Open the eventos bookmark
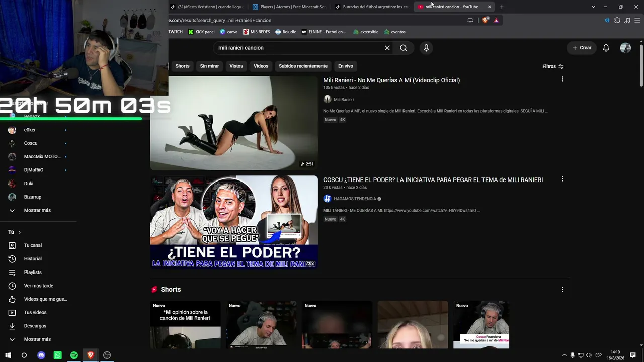644x362 pixels. point(394,32)
